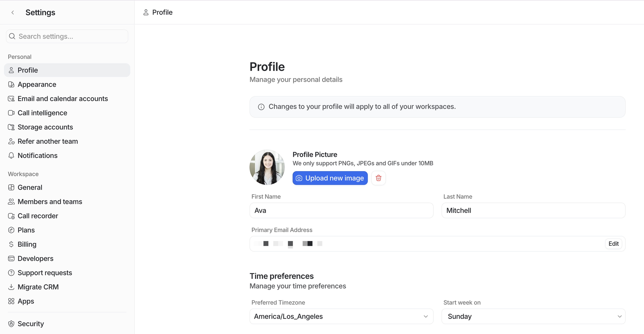
Task: Click chevron in America/Los_Angeles selector
Action: [x=425, y=317]
